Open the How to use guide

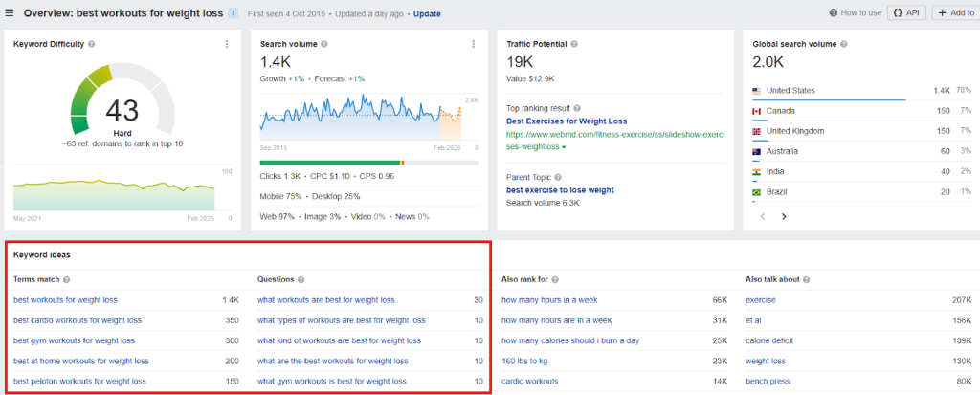point(855,13)
